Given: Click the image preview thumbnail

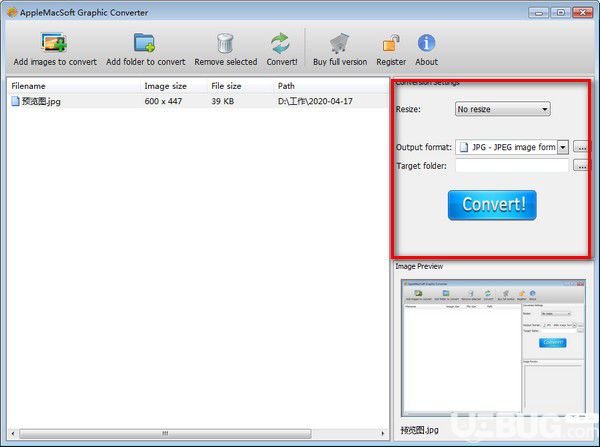Looking at the screenshot, I should tap(493, 348).
